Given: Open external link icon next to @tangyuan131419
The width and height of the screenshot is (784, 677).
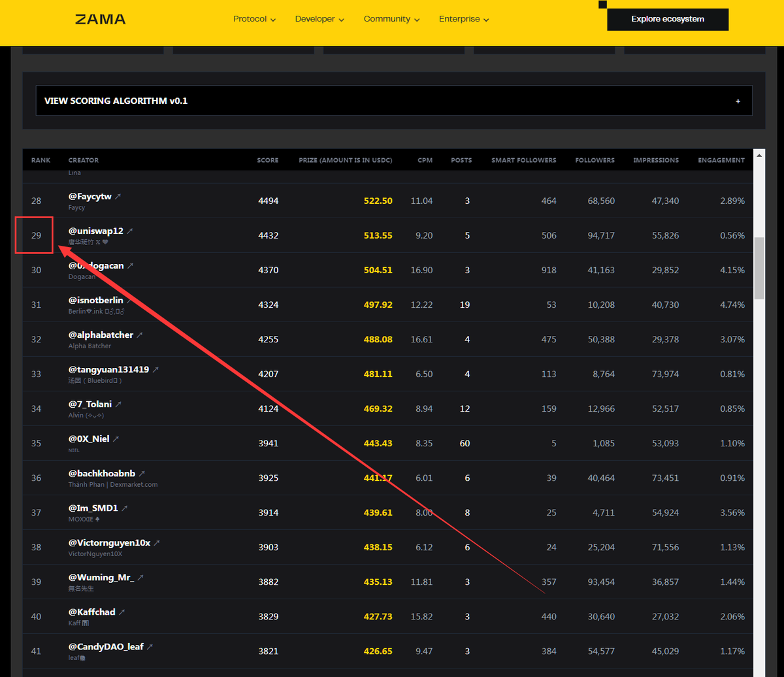Looking at the screenshot, I should click(155, 369).
